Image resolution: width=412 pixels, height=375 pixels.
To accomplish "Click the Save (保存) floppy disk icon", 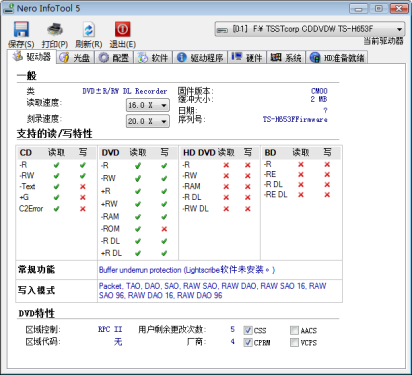I will pos(21,29).
